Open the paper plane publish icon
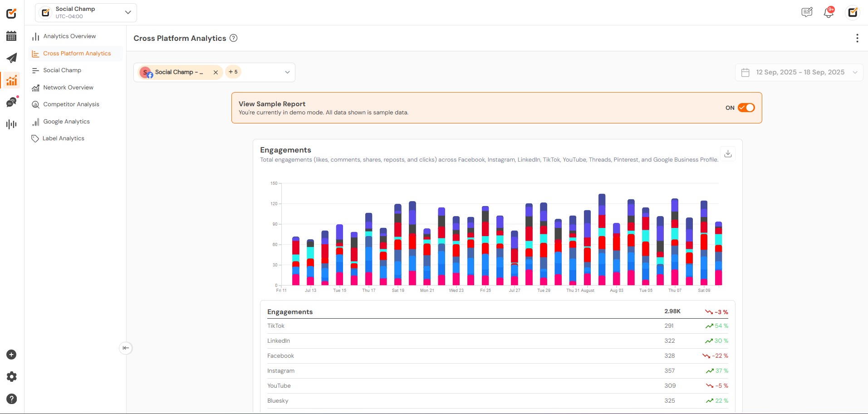Image resolution: width=868 pixels, height=414 pixels. [x=12, y=58]
